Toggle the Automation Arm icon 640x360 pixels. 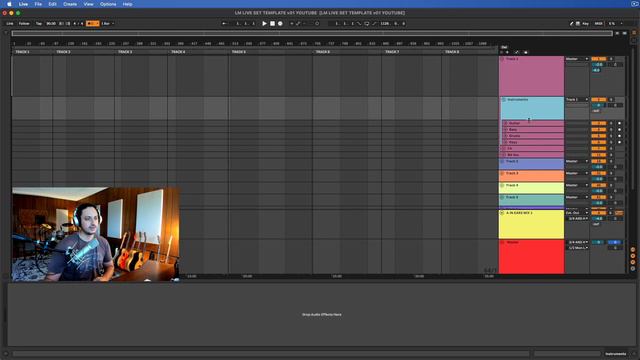click(298, 24)
